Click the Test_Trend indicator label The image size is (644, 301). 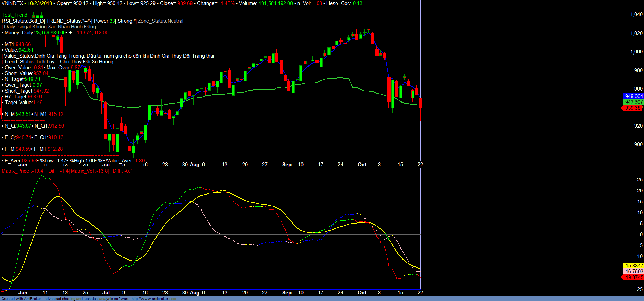[x=15, y=15]
